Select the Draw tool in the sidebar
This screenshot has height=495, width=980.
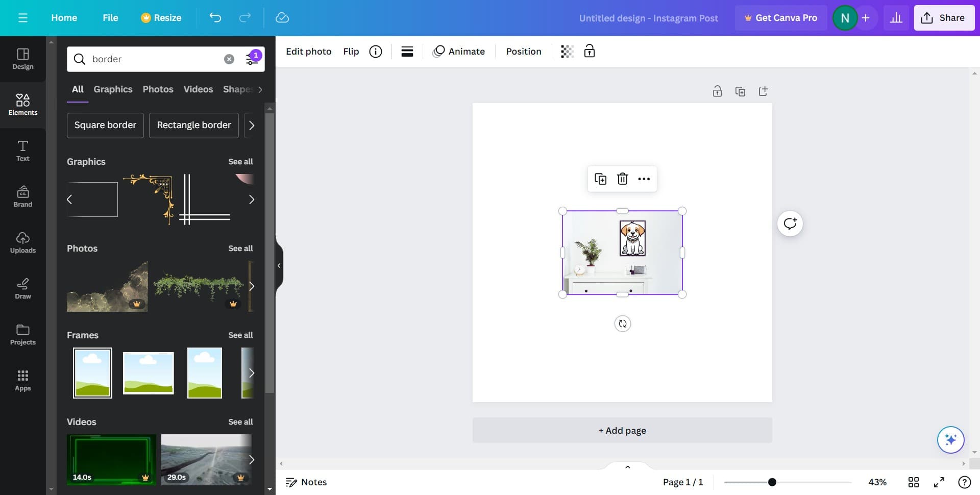tap(22, 288)
